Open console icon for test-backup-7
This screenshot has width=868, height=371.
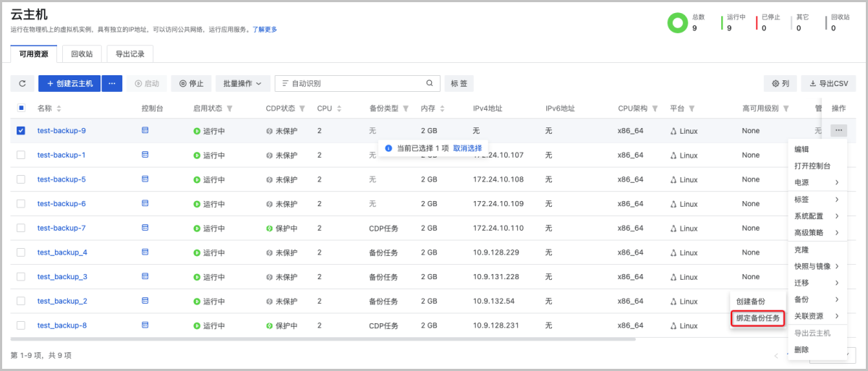[x=145, y=228]
